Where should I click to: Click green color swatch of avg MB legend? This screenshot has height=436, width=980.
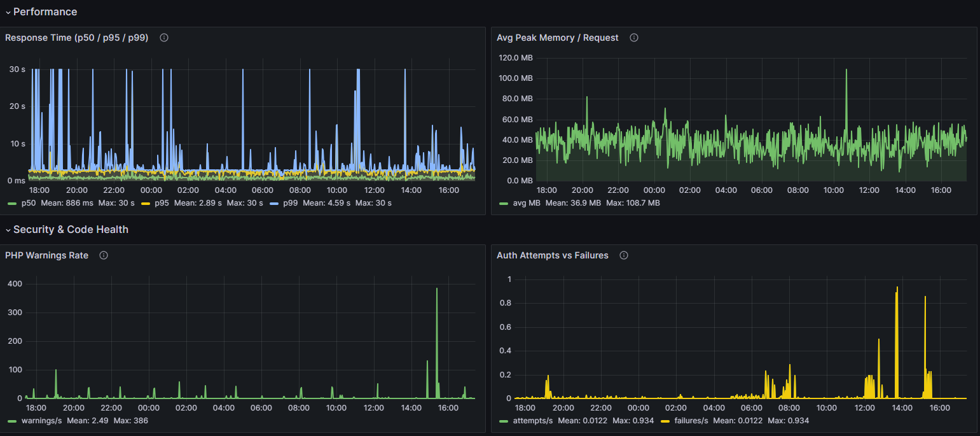click(x=504, y=203)
